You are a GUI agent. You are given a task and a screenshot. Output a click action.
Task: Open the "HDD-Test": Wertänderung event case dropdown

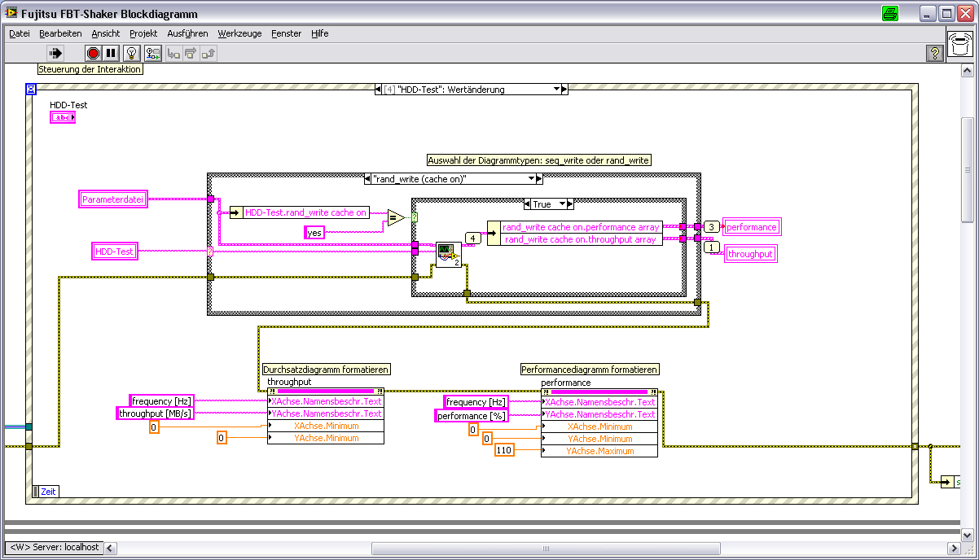point(557,90)
